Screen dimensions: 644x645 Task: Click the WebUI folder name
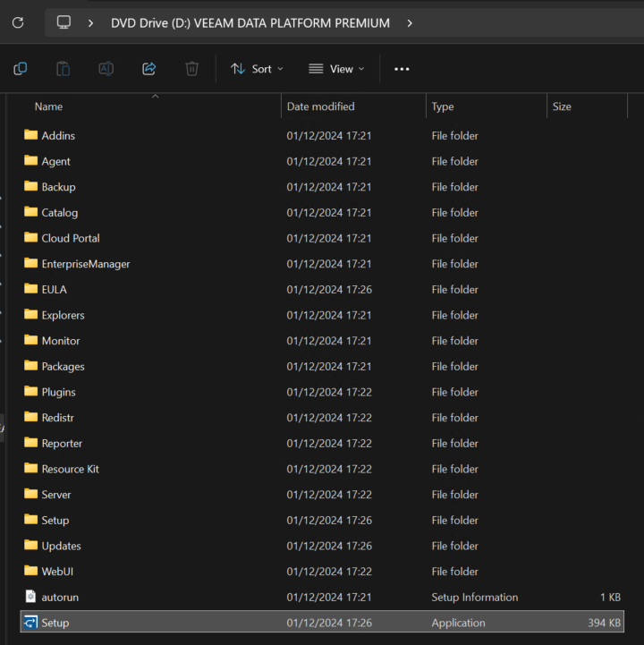[57, 571]
